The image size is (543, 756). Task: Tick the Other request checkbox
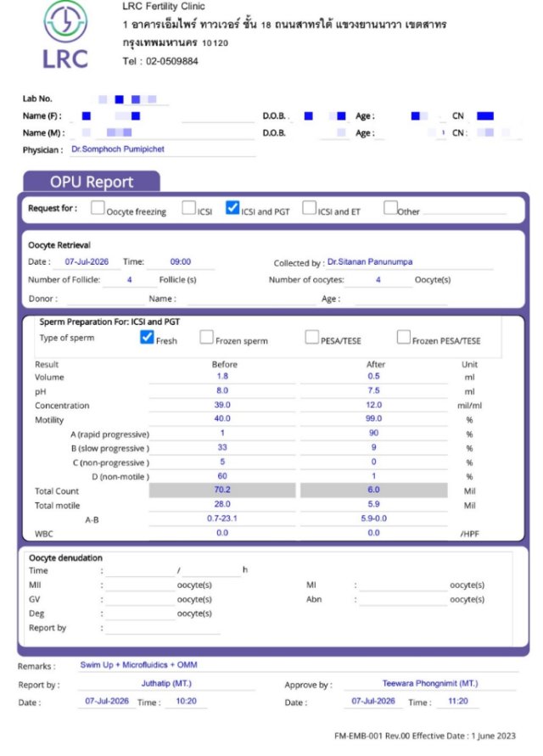[x=390, y=207]
